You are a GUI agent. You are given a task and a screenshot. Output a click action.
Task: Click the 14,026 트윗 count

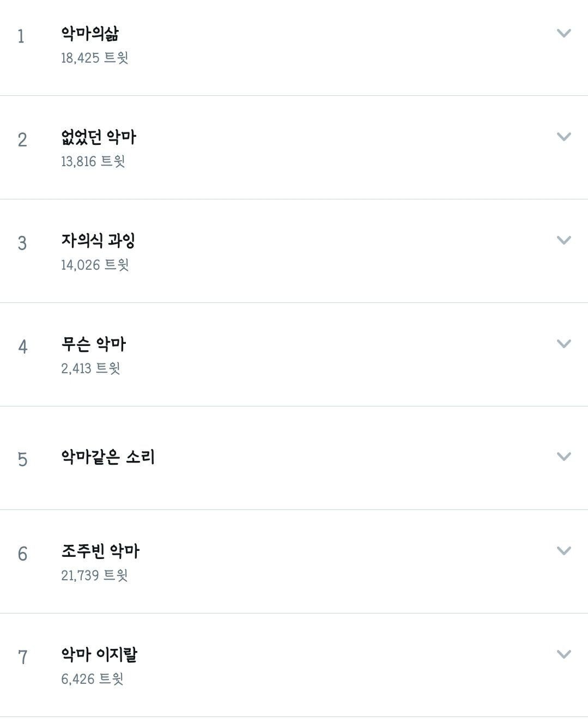tap(95, 265)
